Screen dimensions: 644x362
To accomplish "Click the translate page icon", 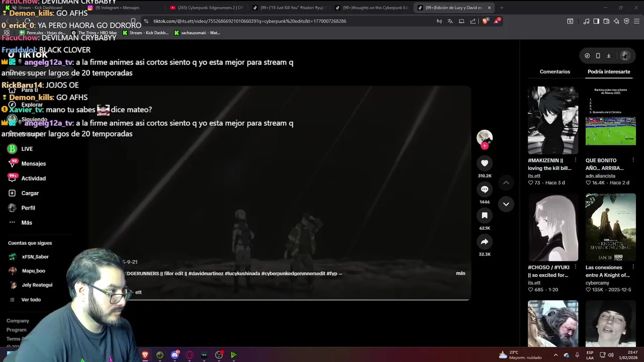I will [450, 21].
